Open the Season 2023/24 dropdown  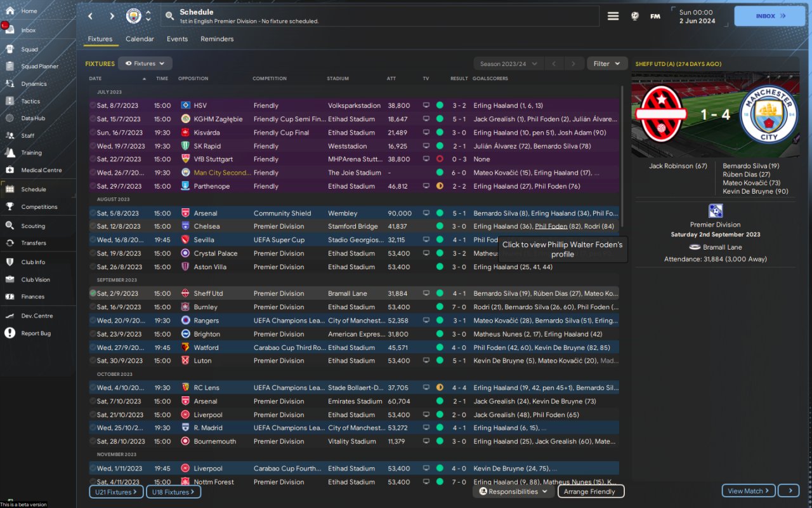click(x=509, y=63)
